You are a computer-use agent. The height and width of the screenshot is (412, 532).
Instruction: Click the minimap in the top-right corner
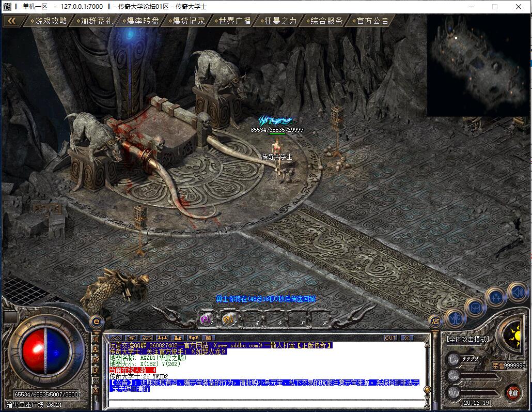click(x=479, y=65)
